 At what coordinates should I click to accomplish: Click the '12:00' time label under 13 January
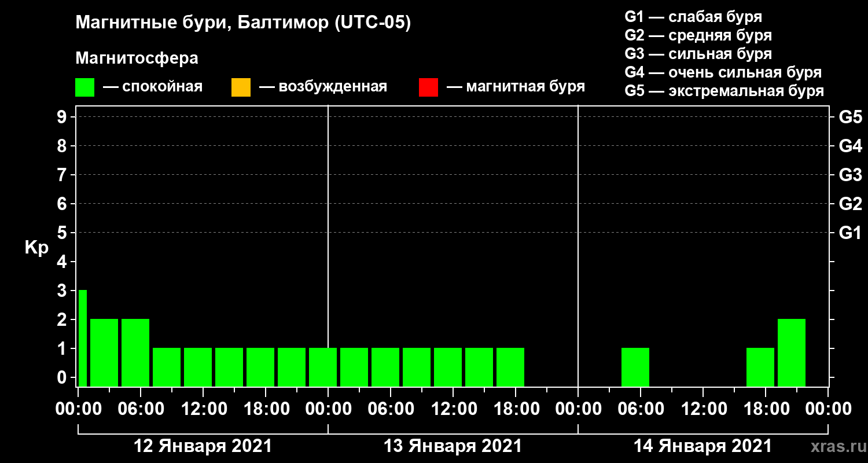click(453, 409)
